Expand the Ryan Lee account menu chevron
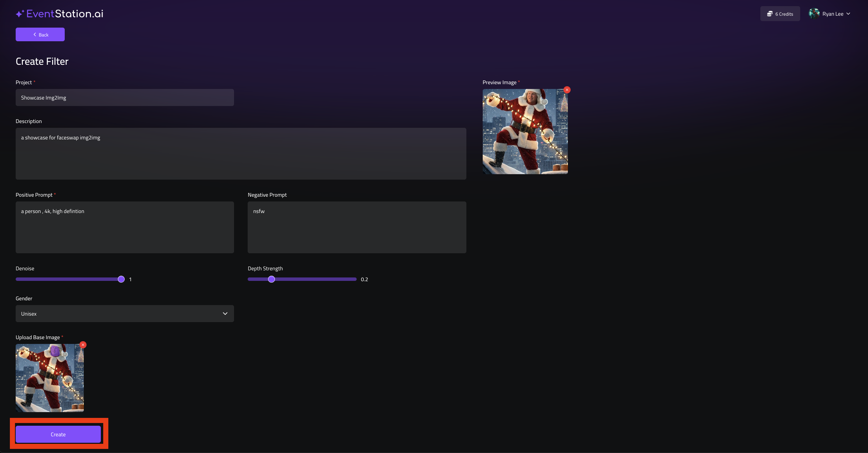The height and width of the screenshot is (453, 868). (848, 14)
